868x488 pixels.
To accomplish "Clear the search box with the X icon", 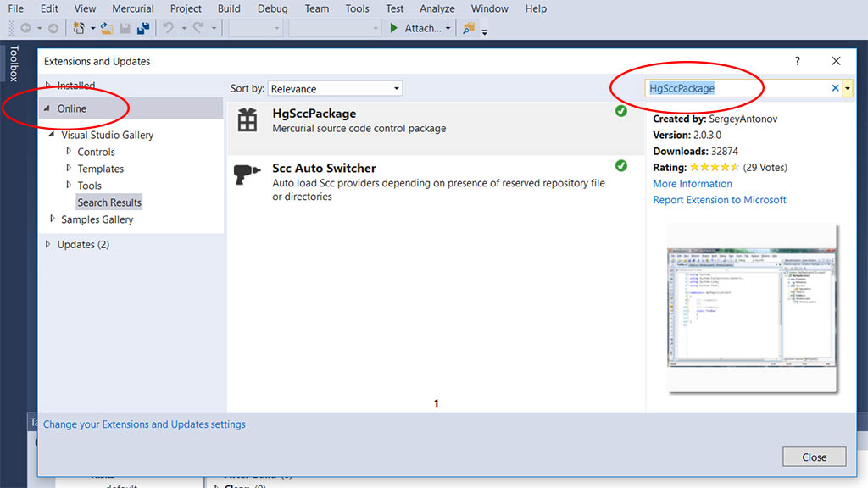I will coord(835,88).
